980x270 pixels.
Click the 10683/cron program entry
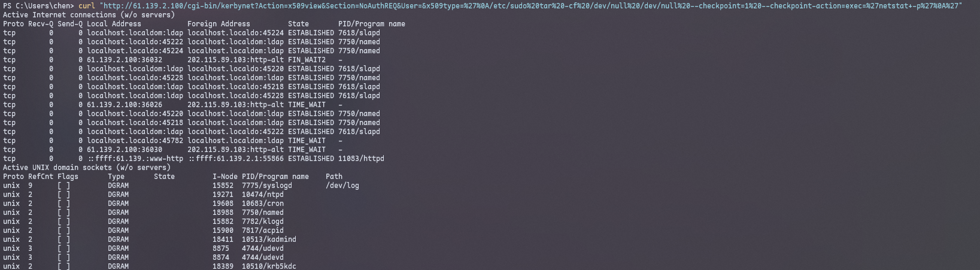coord(263,204)
